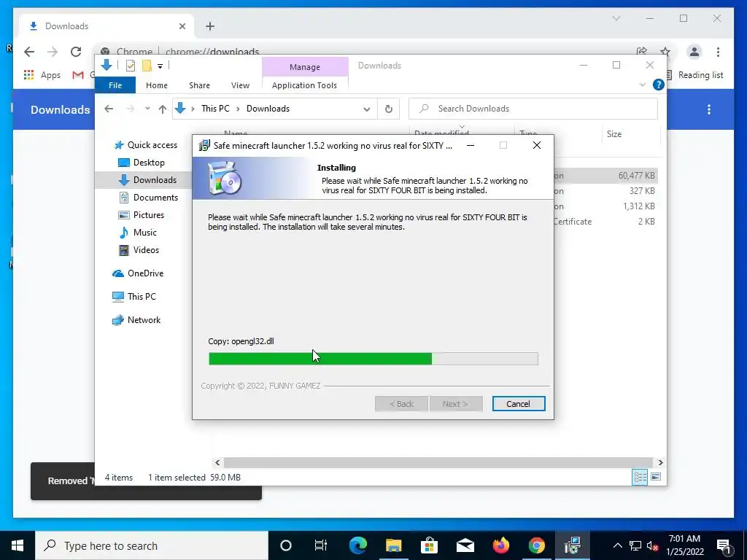This screenshot has width=747, height=560.
Task: Click the installation progress bar
Action: tap(373, 359)
